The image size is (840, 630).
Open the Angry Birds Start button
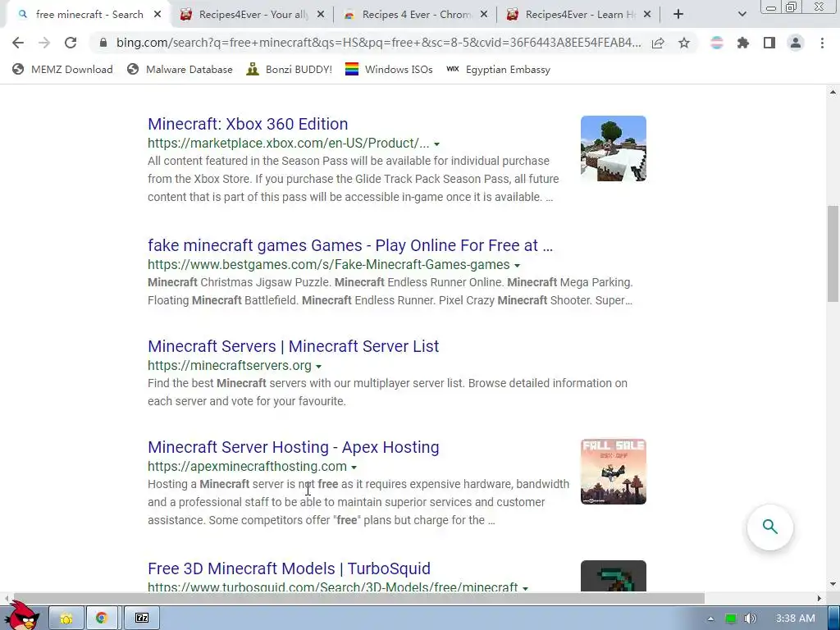tap(21, 616)
